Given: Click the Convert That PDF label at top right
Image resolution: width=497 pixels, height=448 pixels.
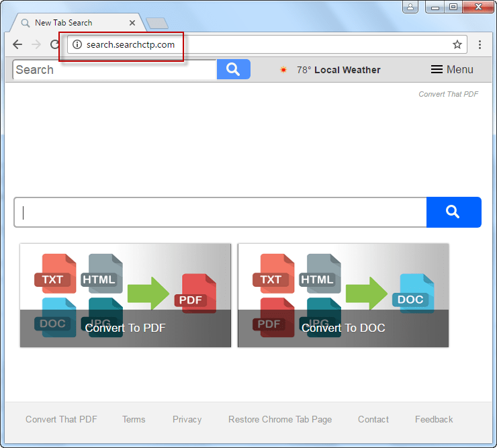Looking at the screenshot, I should [448, 94].
